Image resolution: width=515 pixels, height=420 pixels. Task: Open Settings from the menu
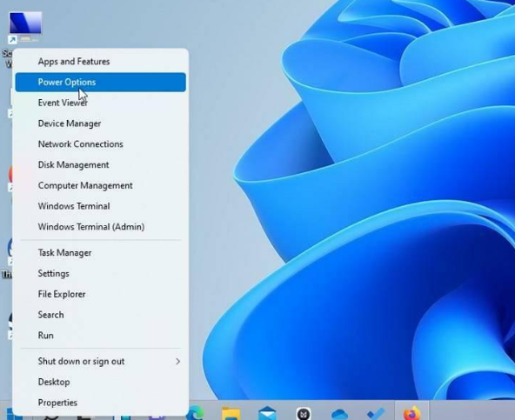click(x=101, y=274)
